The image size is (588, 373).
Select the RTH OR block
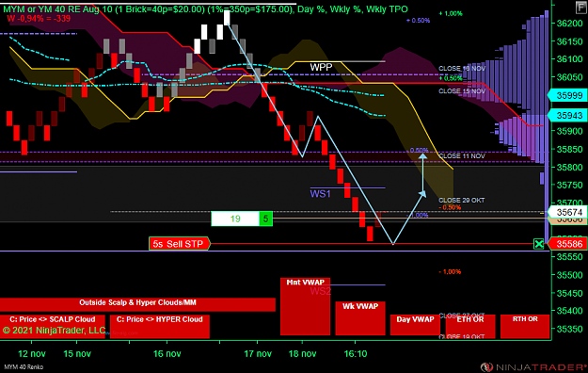pyautogui.click(x=525, y=326)
